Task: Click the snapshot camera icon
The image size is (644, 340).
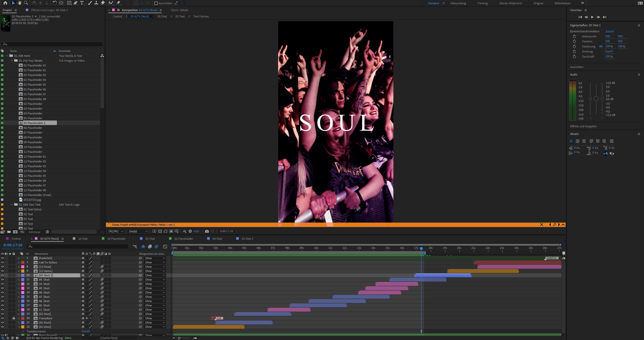Action: click(x=207, y=231)
